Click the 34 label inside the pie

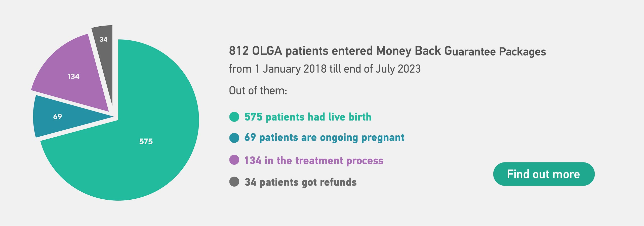103,39
